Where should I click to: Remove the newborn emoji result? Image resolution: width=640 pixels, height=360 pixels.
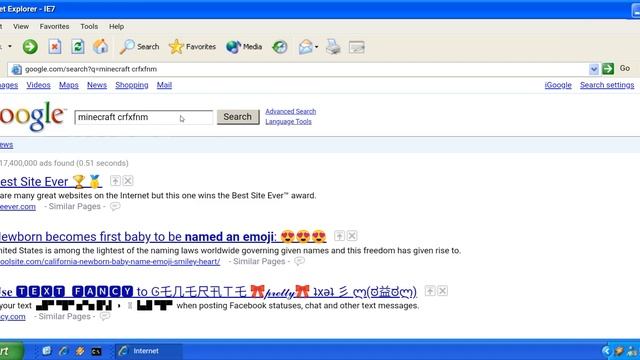coord(352,236)
